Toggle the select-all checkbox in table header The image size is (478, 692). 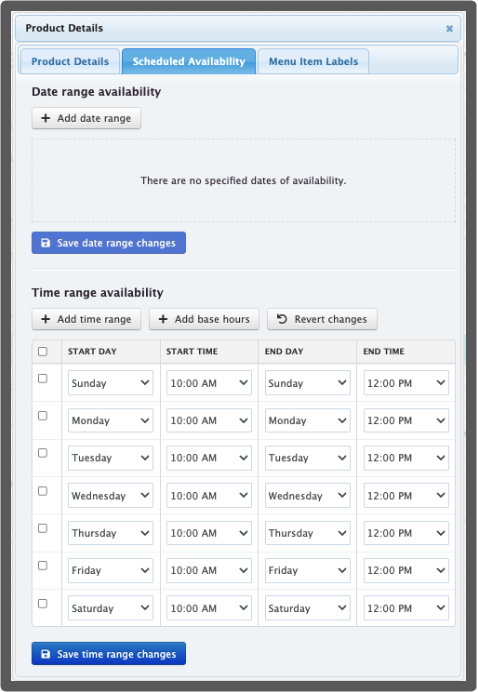point(43,352)
